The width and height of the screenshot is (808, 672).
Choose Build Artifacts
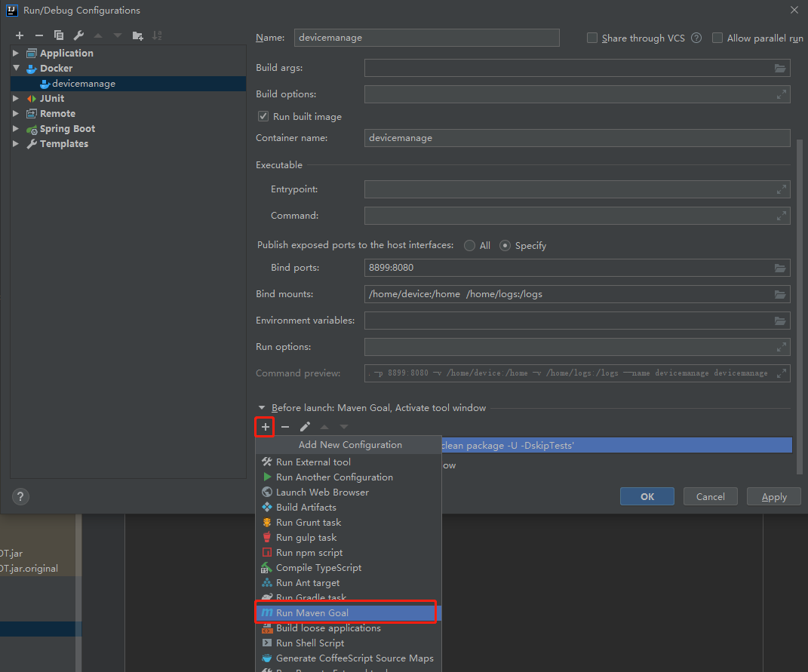349,508
